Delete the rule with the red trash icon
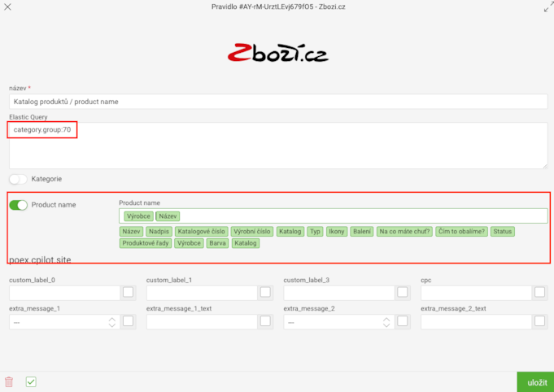 tap(9, 381)
